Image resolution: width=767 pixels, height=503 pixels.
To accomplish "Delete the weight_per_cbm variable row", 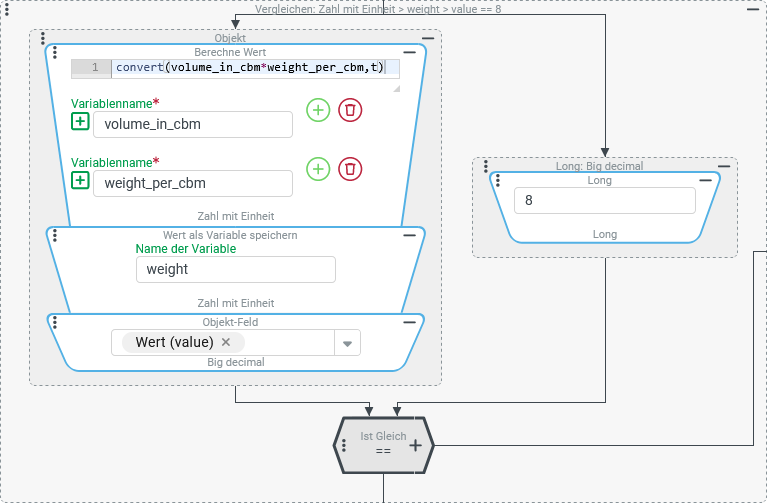I will [x=350, y=168].
